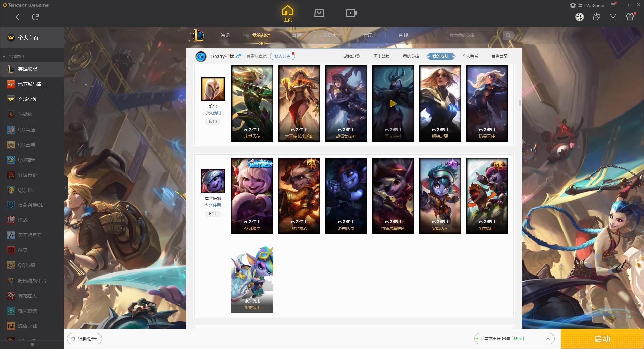Screen dimensions: 644x349
Task: Select 枪火游侠 in the sidebar
Action: tap(32, 311)
